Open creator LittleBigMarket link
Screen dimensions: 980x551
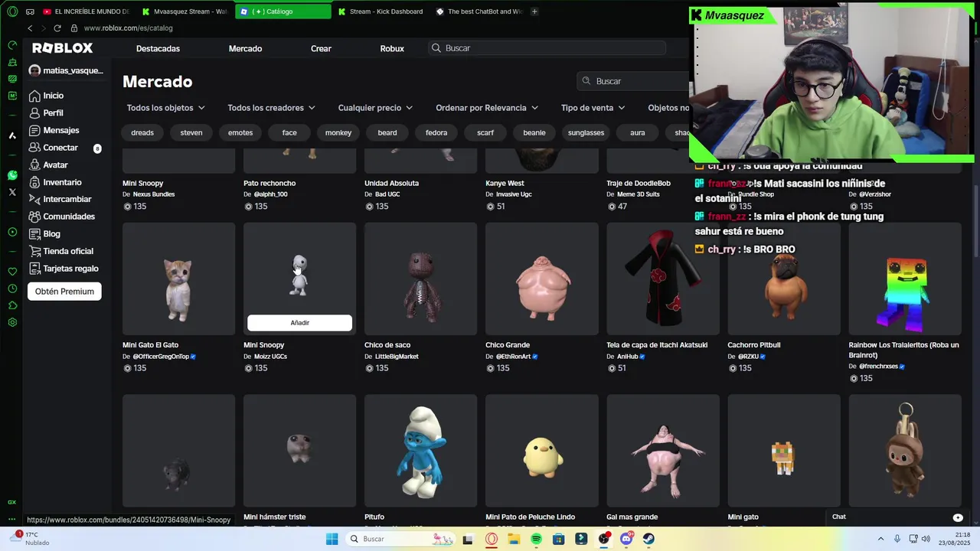397,357
